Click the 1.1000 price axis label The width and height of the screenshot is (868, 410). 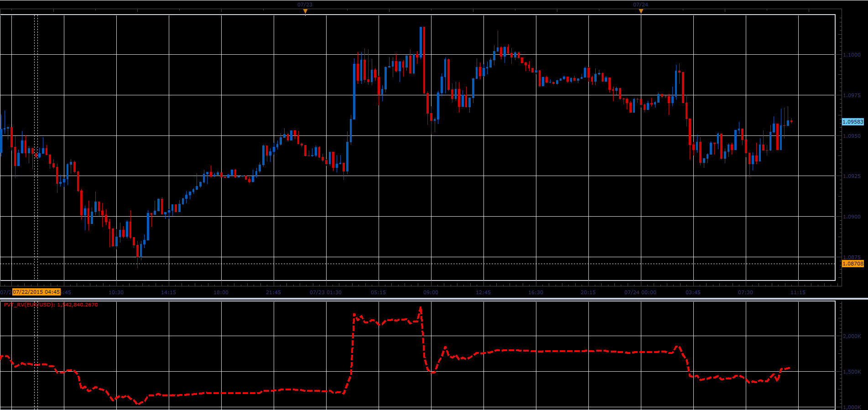852,55
